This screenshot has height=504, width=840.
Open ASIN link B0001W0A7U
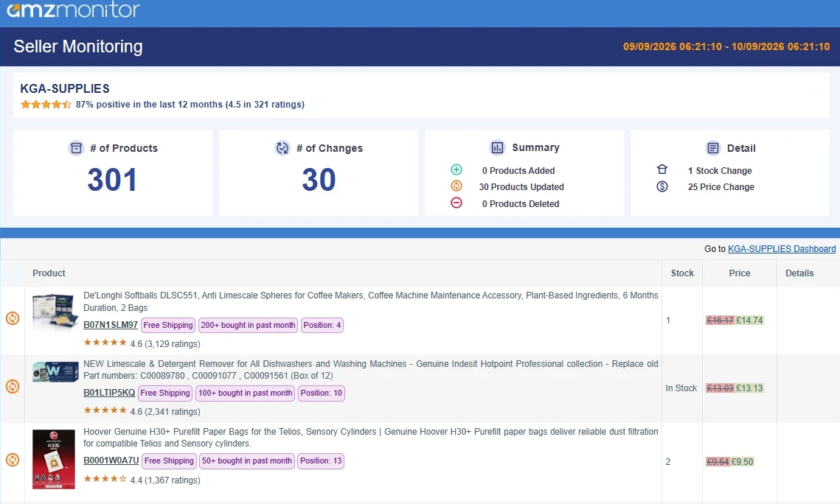pyautogui.click(x=111, y=461)
